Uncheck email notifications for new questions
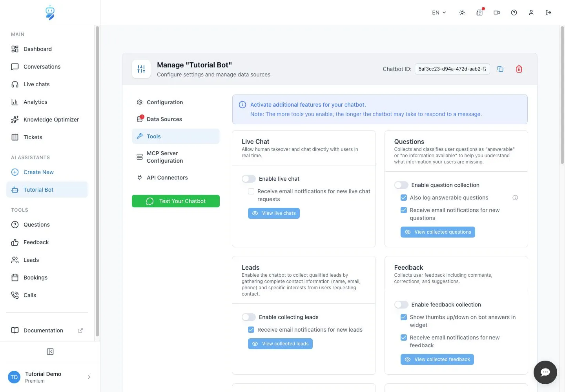 click(x=404, y=210)
